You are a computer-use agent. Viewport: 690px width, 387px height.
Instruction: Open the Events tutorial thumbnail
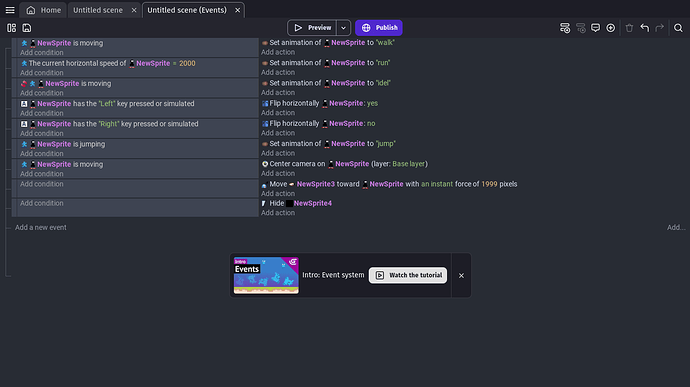[x=266, y=275]
